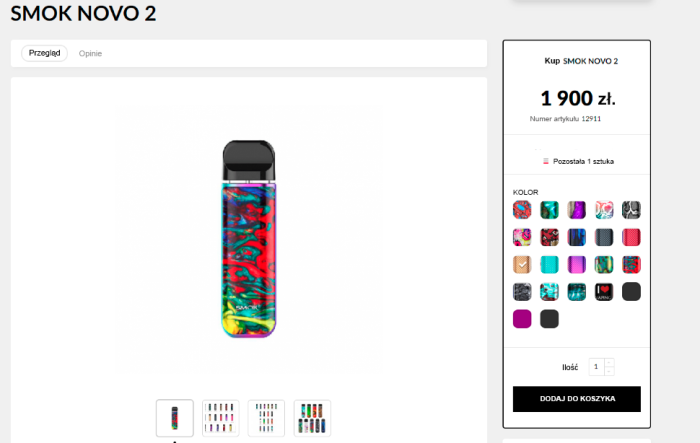Image resolution: width=700 pixels, height=443 pixels.
Task: Click the beige swatch with the checkmark
Action: pos(522,264)
